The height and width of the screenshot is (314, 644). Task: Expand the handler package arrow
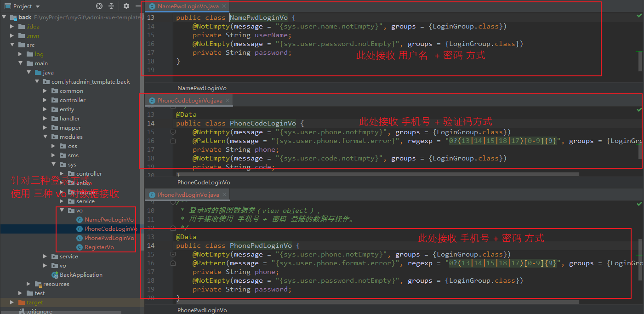[x=45, y=119]
